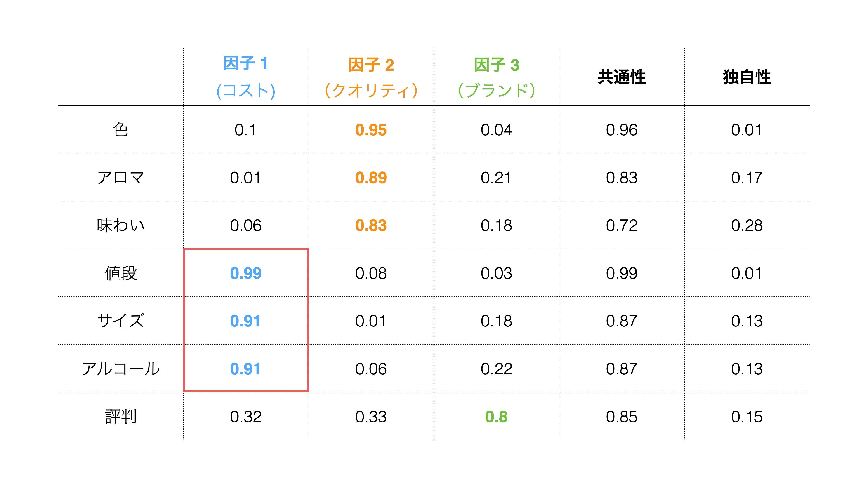
Task: Select the 0.28 独自性 value for 味わい
Action: coord(747,226)
